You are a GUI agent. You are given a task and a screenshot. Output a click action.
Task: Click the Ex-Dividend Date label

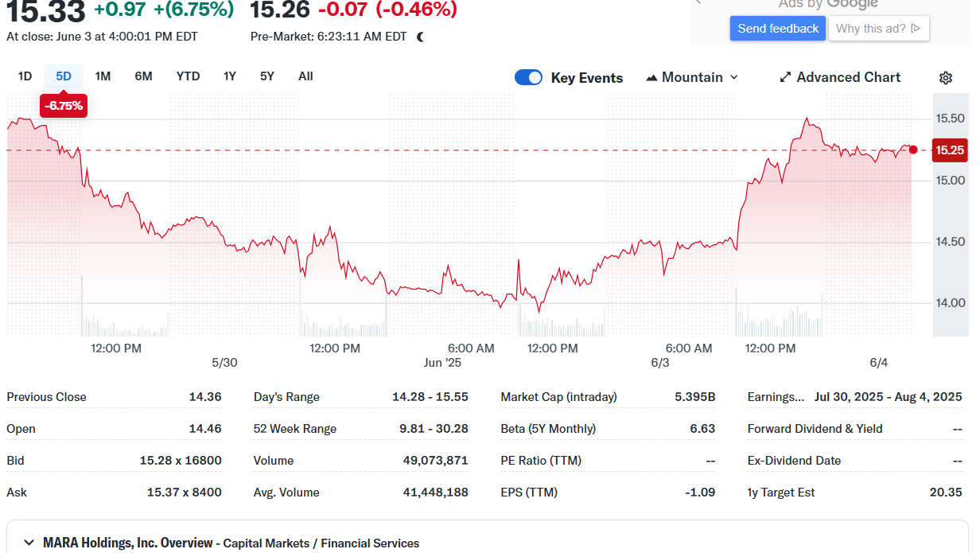pos(795,461)
